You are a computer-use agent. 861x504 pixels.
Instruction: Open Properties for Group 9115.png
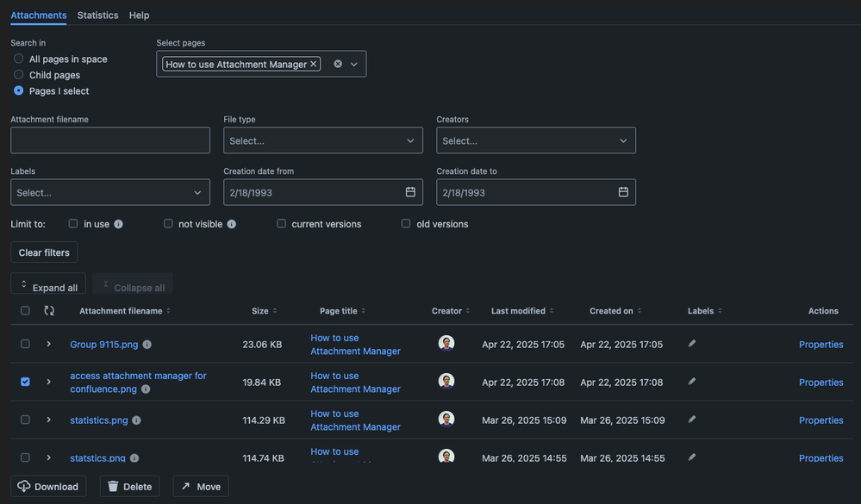click(820, 345)
